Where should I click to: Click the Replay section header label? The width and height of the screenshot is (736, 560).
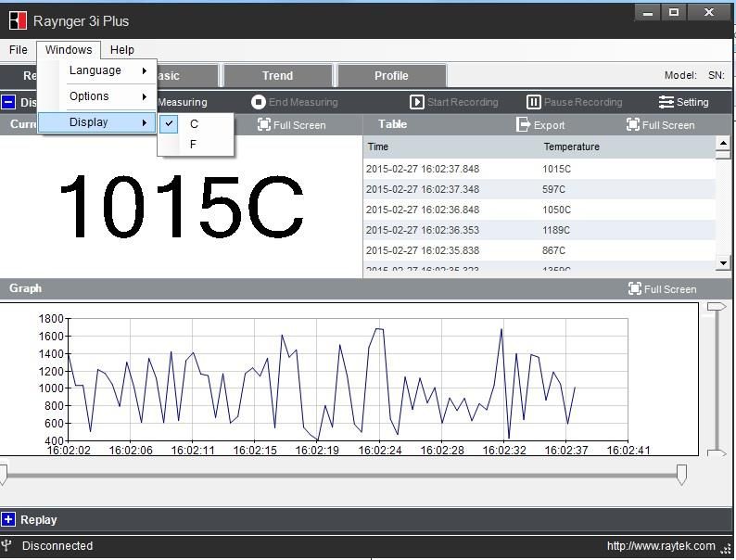(x=39, y=519)
